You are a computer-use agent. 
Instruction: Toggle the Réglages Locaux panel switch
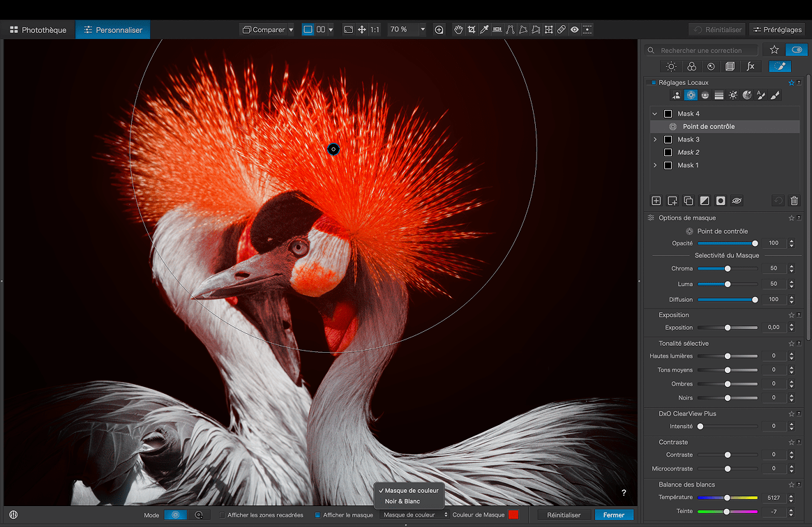tap(654, 82)
